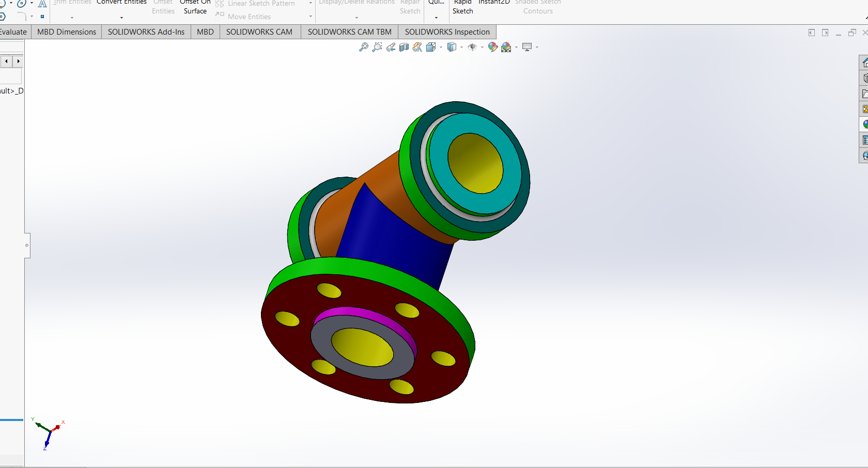The width and height of the screenshot is (868, 468).
Task: Click Linear Sketch Pattern tool
Action: click(256, 4)
